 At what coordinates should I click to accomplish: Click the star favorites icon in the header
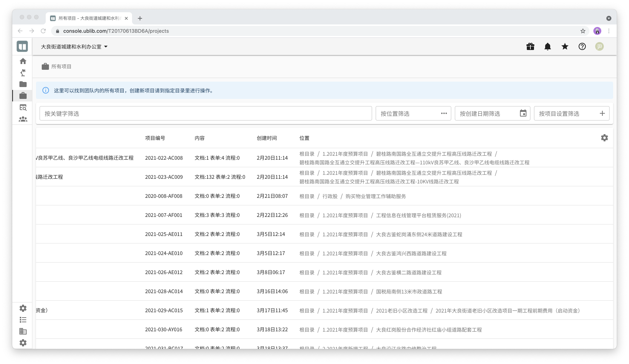point(565,46)
